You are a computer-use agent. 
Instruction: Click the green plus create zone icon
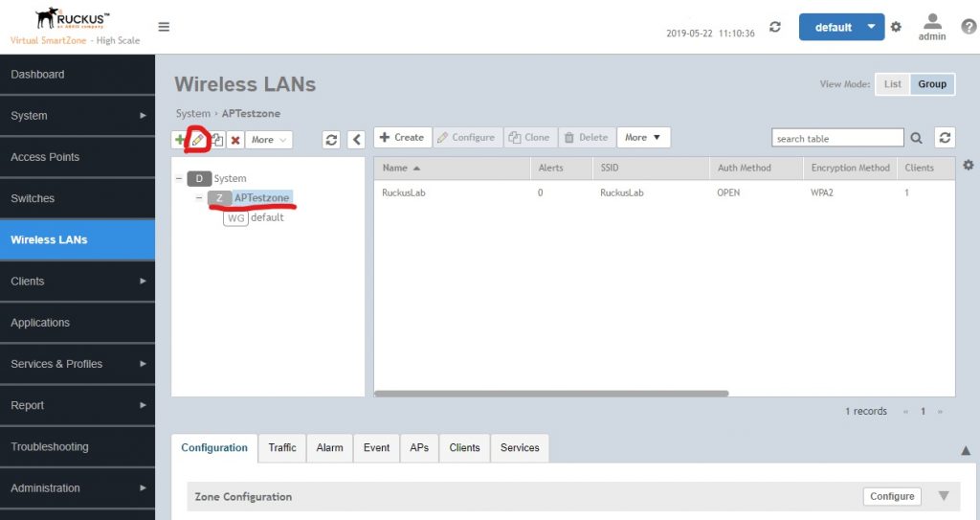tap(180, 140)
